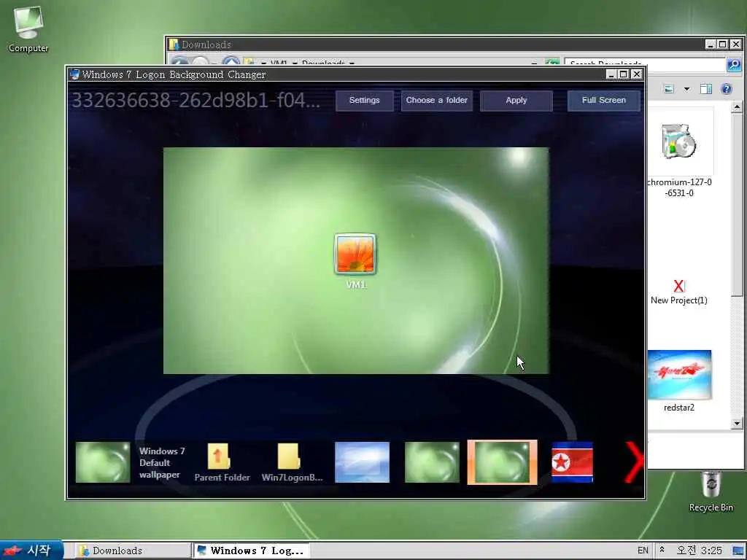Select the redstar2 image in Downloads
The image size is (747, 560).
(679, 381)
